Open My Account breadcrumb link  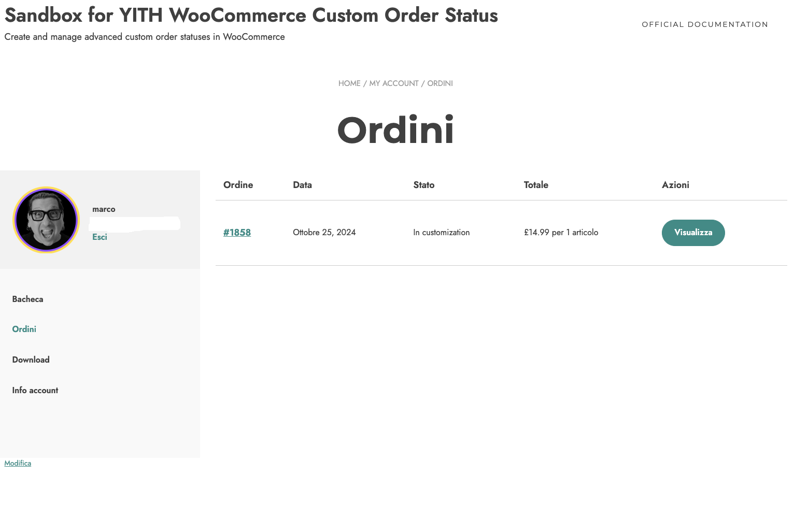[394, 83]
